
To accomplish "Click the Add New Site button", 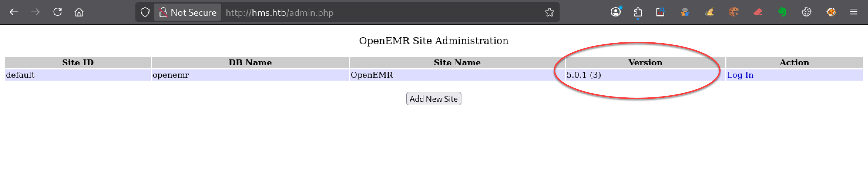I will point(434,99).
